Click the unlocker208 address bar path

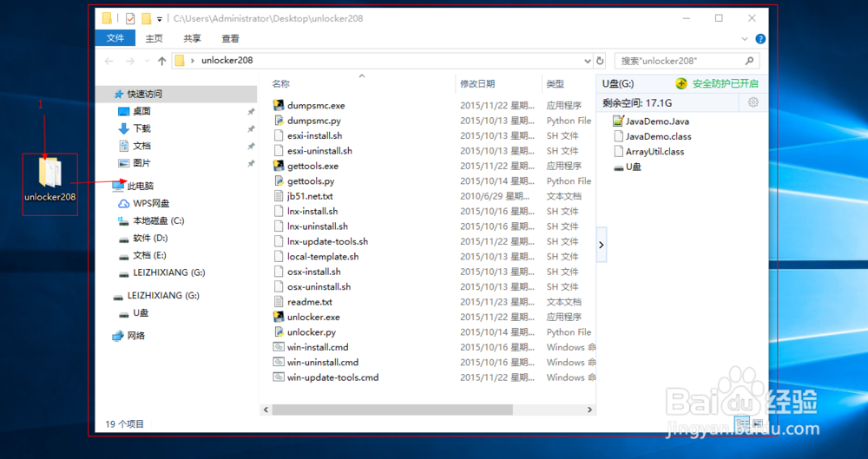click(227, 61)
